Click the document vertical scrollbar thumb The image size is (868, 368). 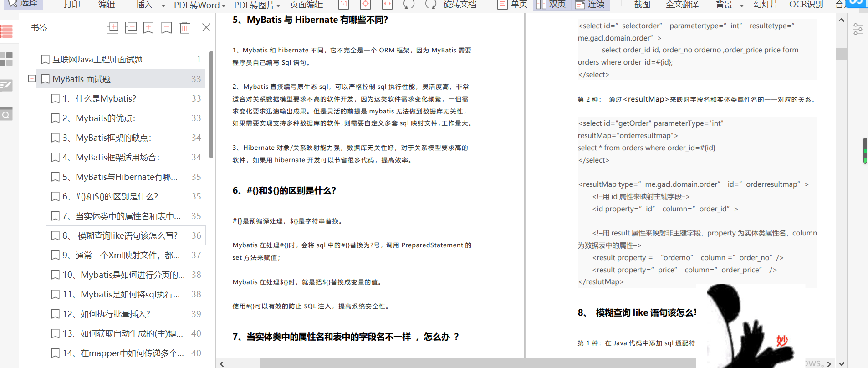(841, 54)
